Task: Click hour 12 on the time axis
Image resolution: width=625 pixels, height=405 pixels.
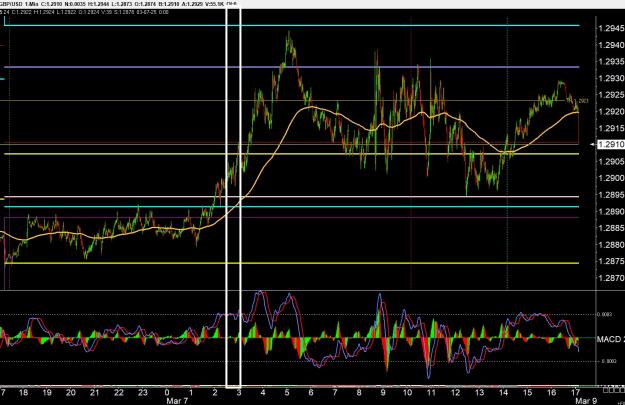Action: 455,392
